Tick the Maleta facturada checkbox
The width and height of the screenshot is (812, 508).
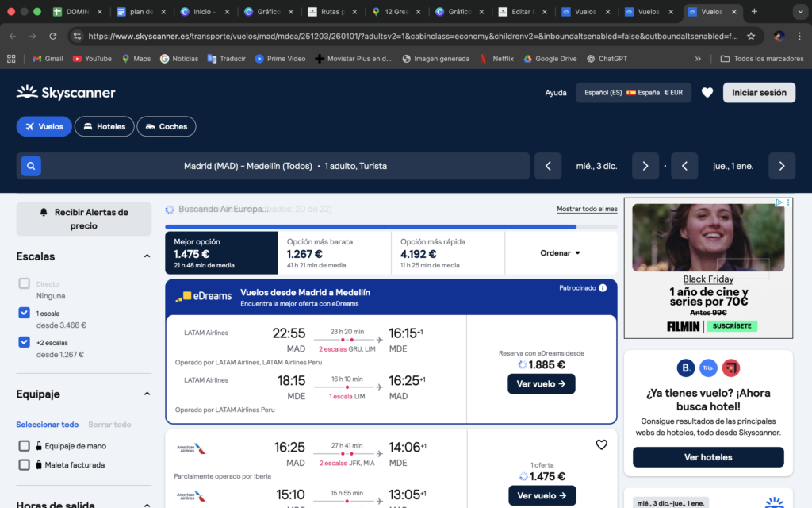click(25, 464)
